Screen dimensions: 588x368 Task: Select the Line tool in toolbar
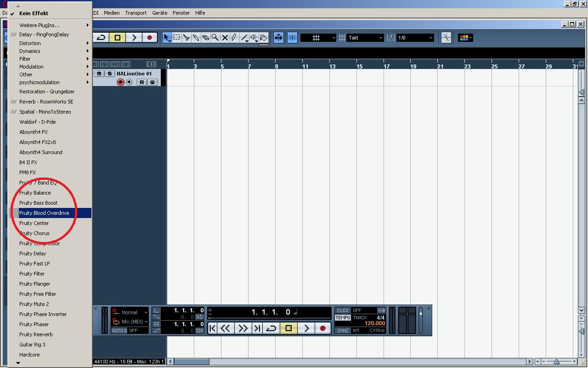[x=244, y=38]
